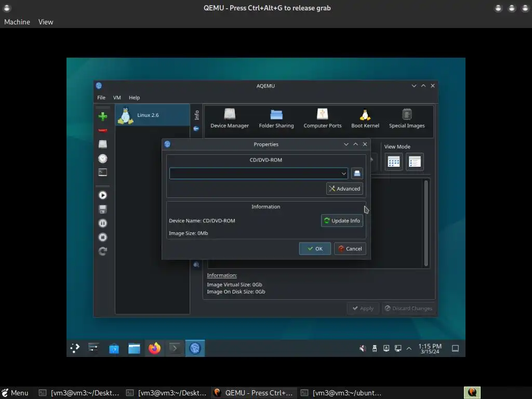Open the Machine menu in QEMU window
This screenshot has width=532, height=399.
(17, 22)
